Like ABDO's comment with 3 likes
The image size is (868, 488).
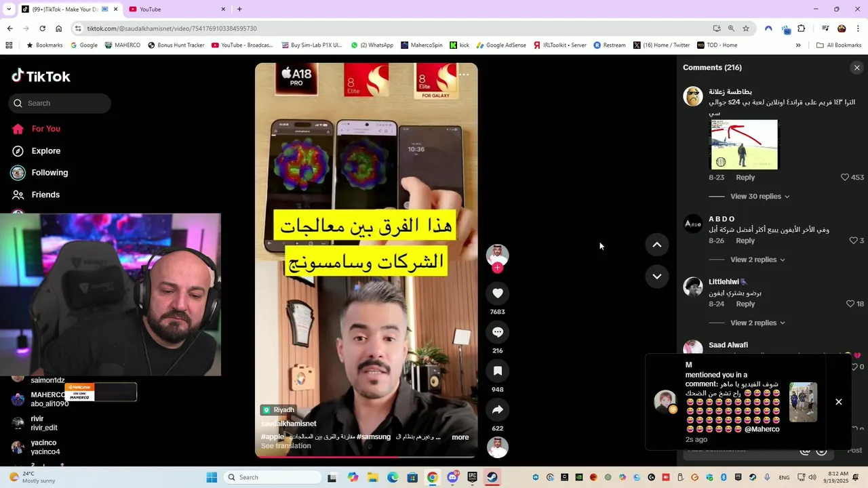(x=854, y=241)
